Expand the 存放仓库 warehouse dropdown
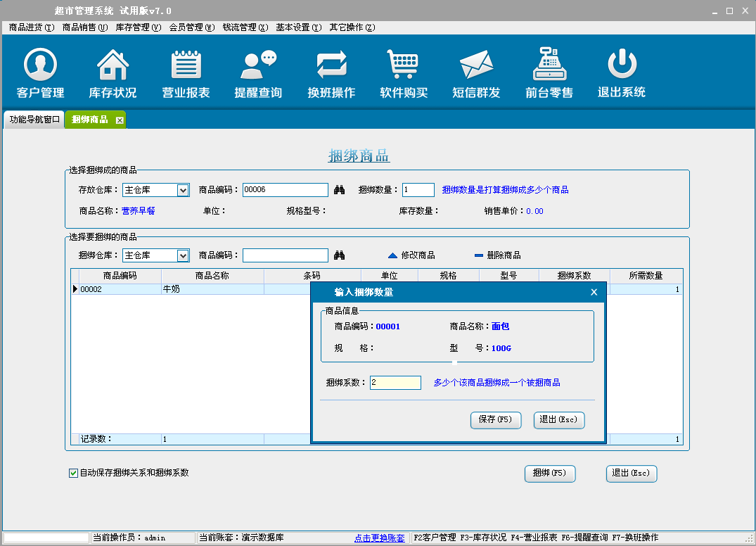Screen dimensions: 756x546 pyautogui.click(x=183, y=190)
